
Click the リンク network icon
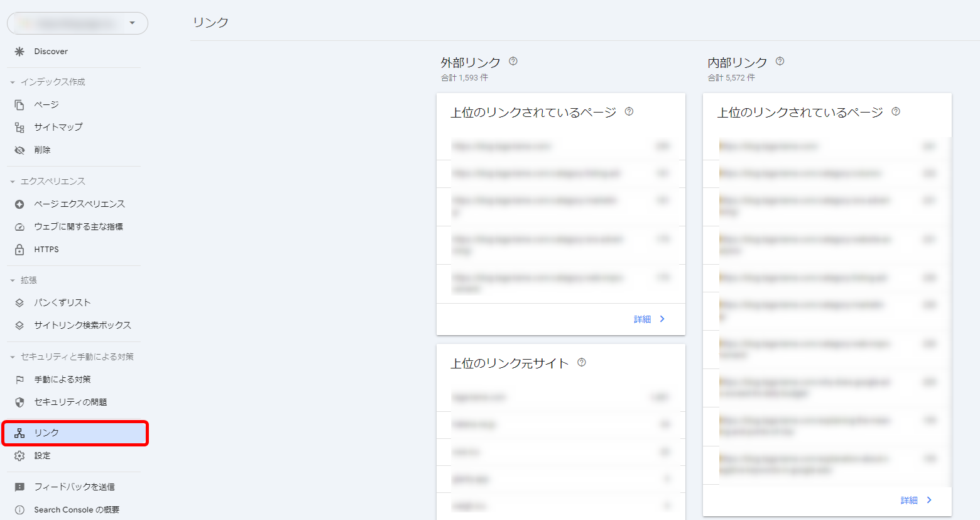tap(19, 433)
